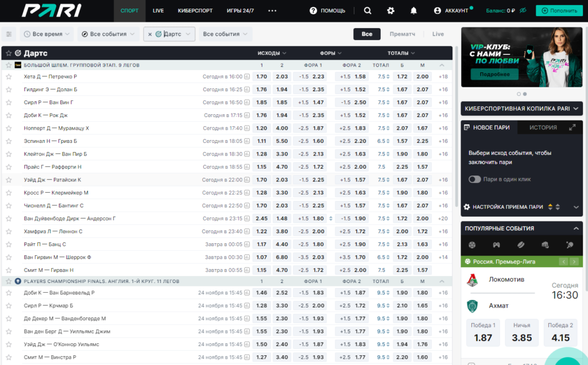Open the Live tab in header
Screen dimensions: 588x365
coord(158,10)
